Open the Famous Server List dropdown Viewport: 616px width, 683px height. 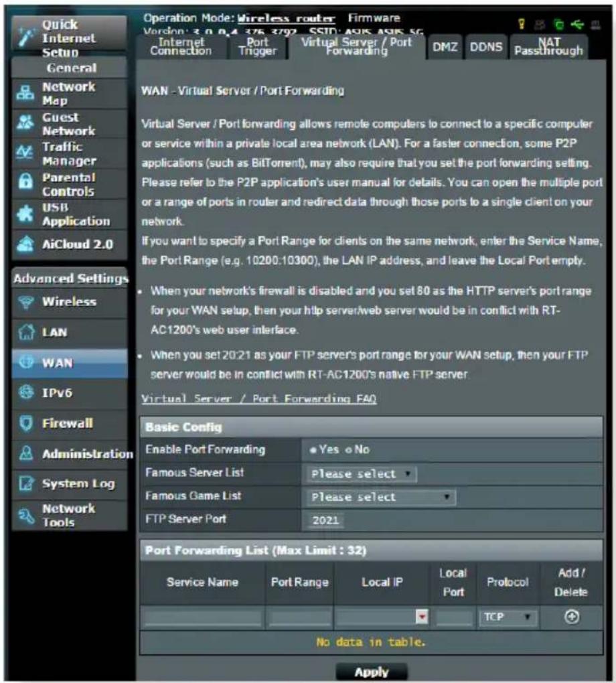362,474
